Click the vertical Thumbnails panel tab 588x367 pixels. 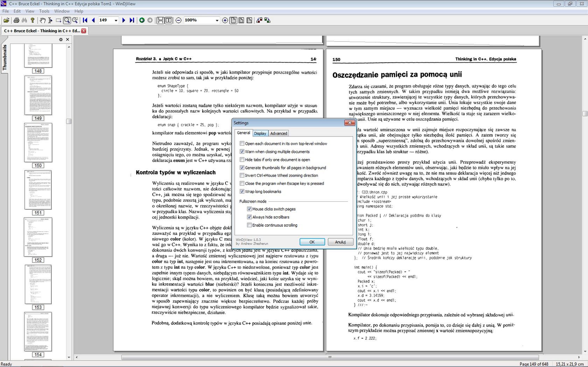click(5, 57)
